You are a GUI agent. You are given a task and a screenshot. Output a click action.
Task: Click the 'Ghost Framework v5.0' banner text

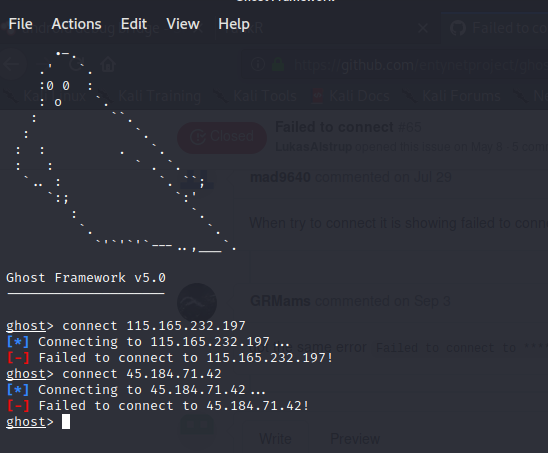coord(86,278)
